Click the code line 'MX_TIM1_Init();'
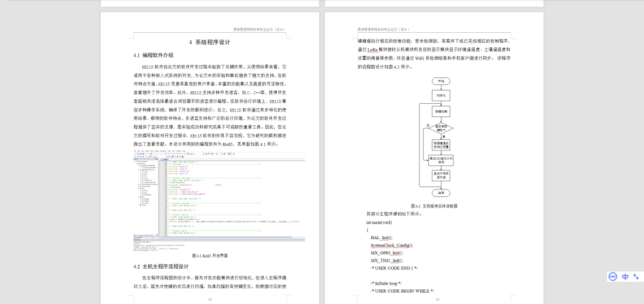Image resolution: width=644 pixels, height=304 pixels. [387, 261]
